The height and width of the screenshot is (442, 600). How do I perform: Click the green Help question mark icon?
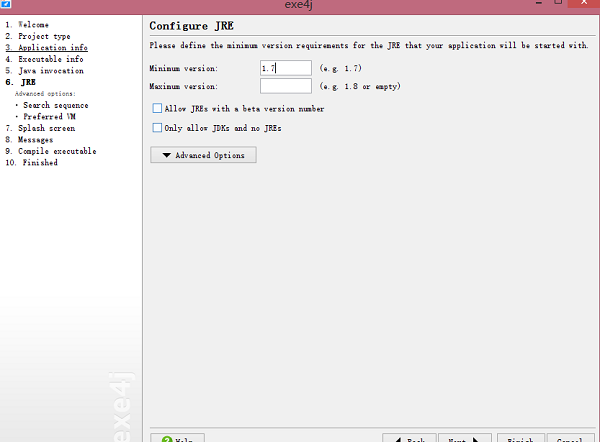(167, 439)
